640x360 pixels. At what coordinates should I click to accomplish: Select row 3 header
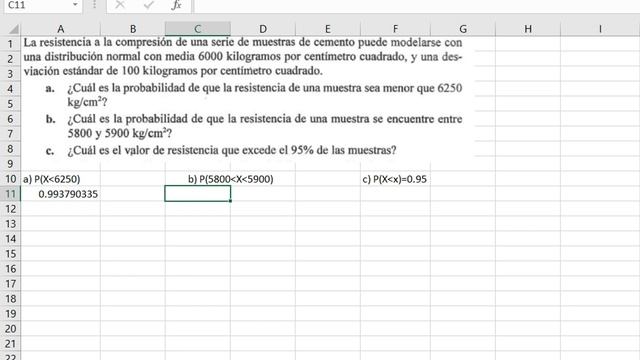click(10, 73)
